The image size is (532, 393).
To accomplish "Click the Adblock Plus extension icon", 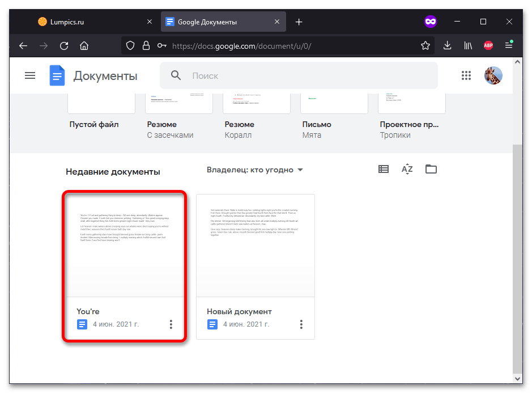I will pyautogui.click(x=488, y=46).
